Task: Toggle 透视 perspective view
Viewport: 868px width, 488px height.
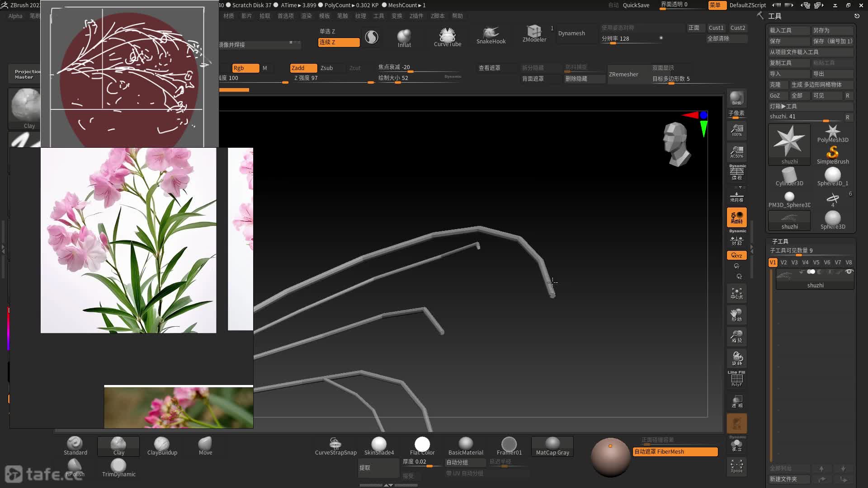Action: tap(736, 173)
